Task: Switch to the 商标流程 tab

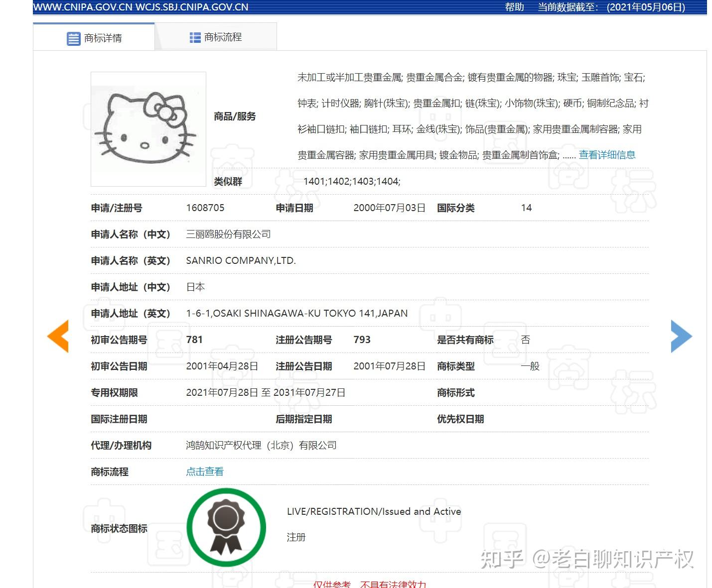Action: pyautogui.click(x=216, y=37)
